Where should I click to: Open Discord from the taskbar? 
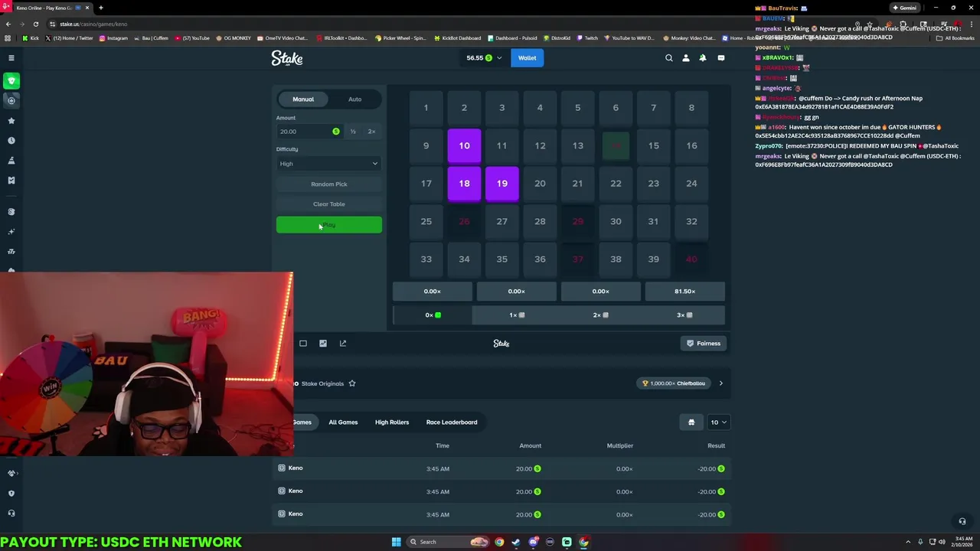click(x=533, y=542)
